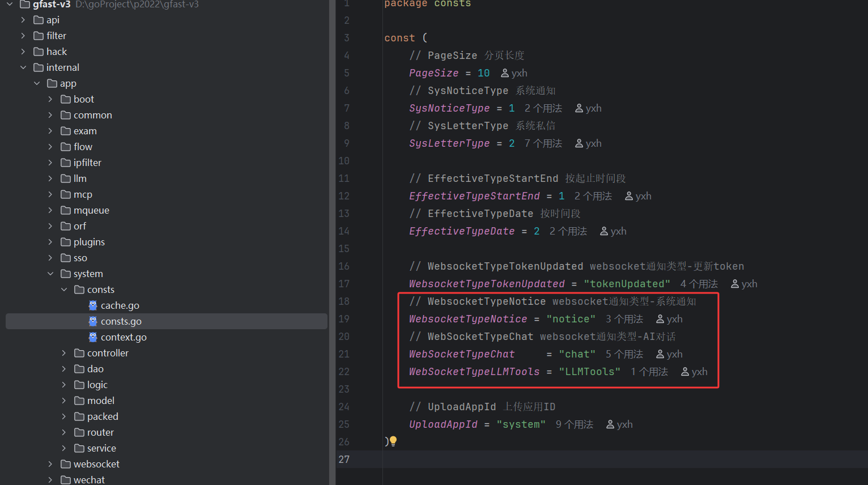Image resolution: width=868 pixels, height=485 pixels.
Task: Show the 7 usages of SysLetterType
Action: [543, 143]
